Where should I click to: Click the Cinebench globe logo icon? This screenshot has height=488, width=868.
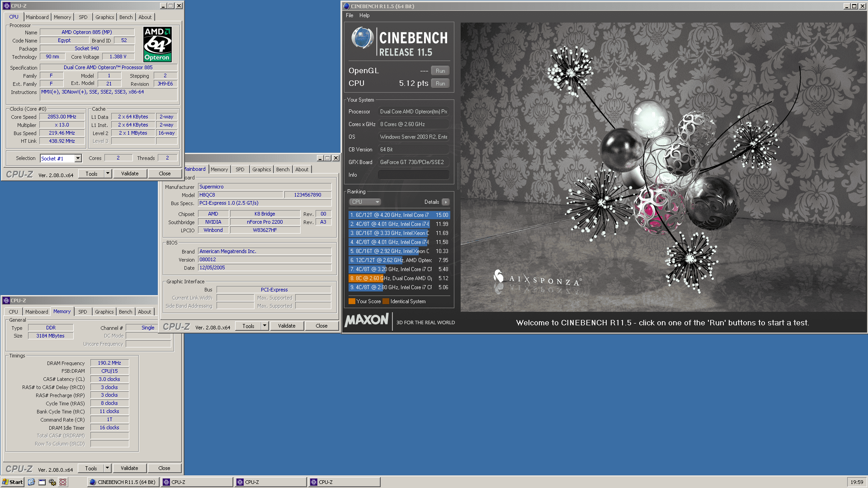tap(362, 38)
